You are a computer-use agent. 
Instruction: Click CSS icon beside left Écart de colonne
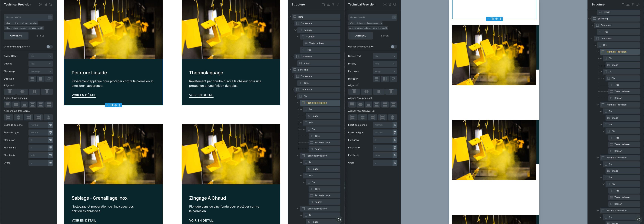pyautogui.click(x=51, y=125)
